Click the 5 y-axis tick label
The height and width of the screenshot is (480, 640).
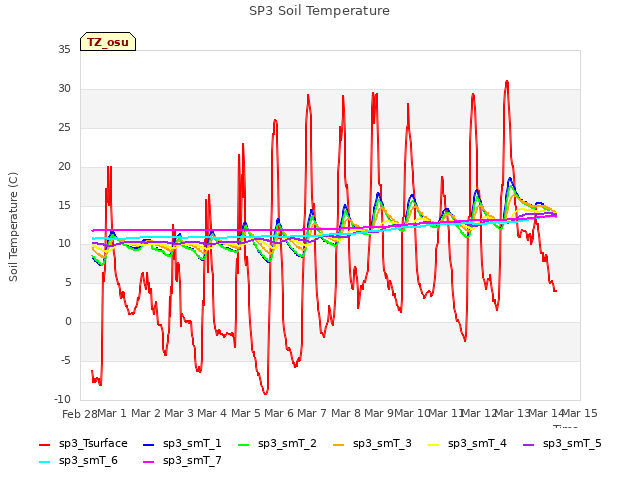[68, 282]
